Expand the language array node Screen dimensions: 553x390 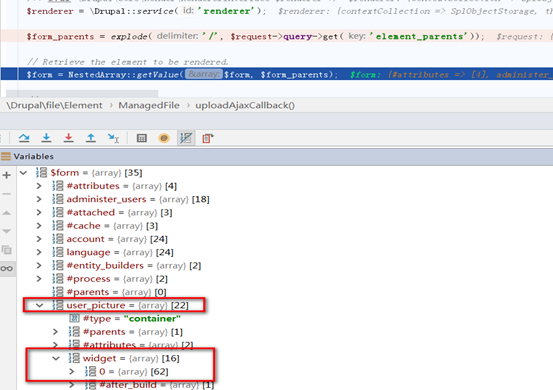[39, 252]
